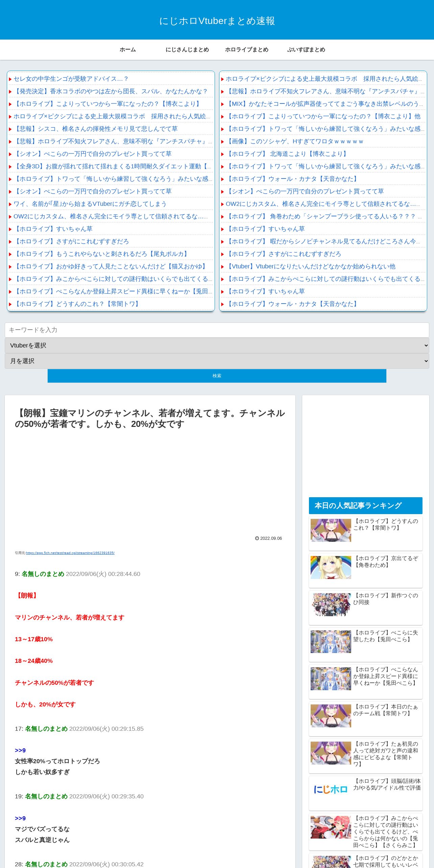Open ranking title のどかとか七期で採用
This screenshot has width=434, height=868.
point(386,861)
